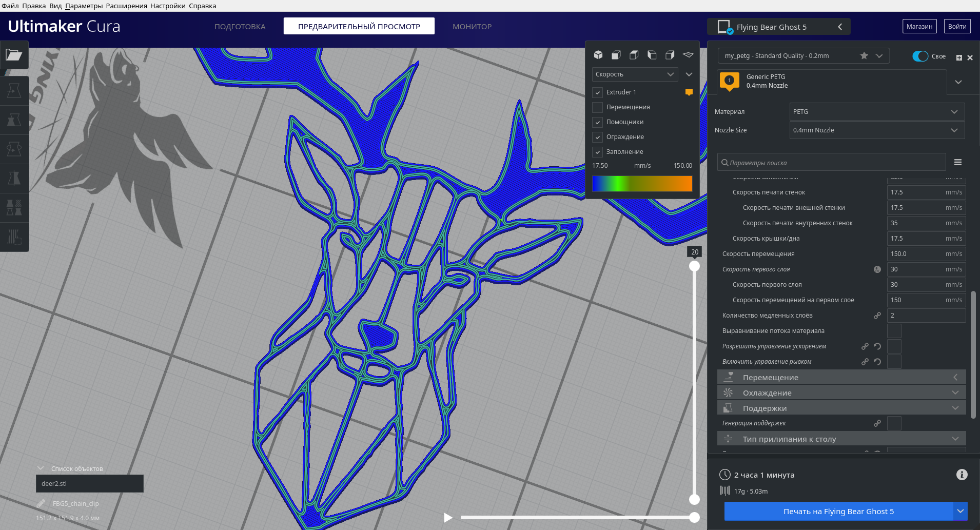Image resolution: width=980 pixels, height=530 pixels.
Task: Open the Магазин marketplace button
Action: pyautogui.click(x=919, y=26)
